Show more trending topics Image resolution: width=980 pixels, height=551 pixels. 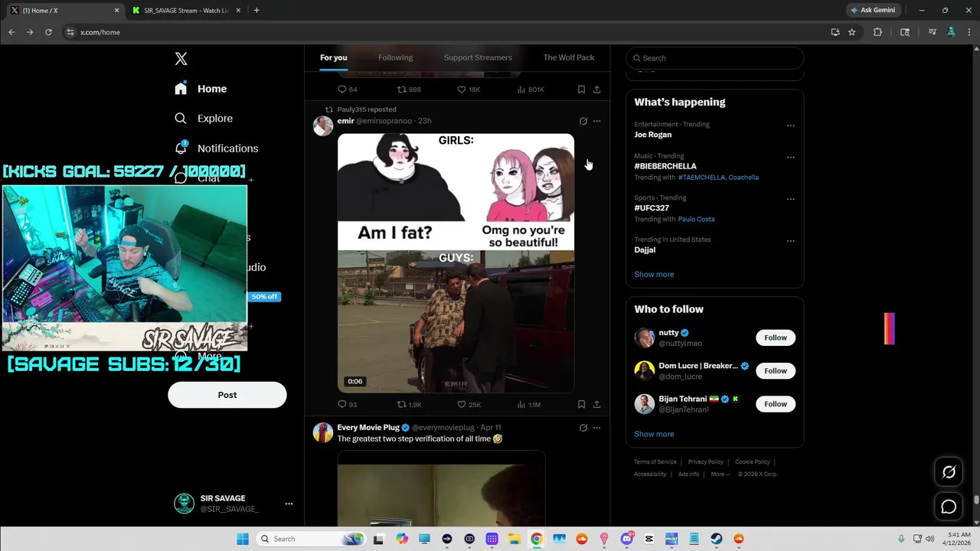[x=654, y=275]
